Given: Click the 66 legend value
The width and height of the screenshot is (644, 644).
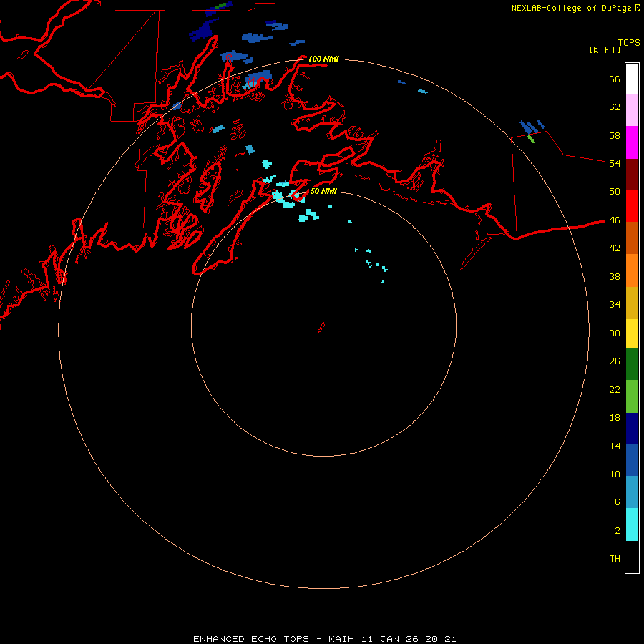Looking at the screenshot, I should coord(615,79).
